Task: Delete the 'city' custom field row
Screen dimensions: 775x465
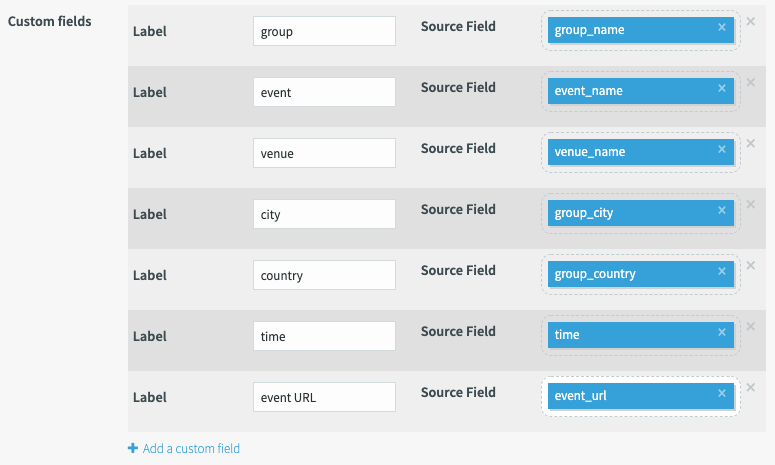Action: click(x=751, y=204)
